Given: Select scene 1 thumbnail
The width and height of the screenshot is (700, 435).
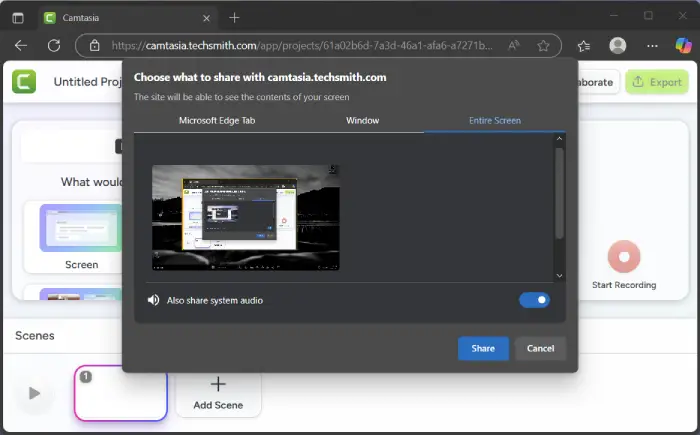Looking at the screenshot, I should [121, 393].
